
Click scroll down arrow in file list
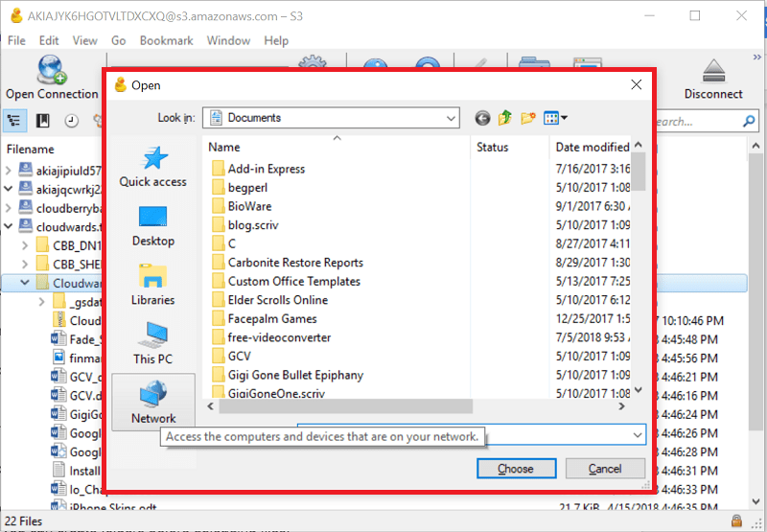tap(639, 390)
